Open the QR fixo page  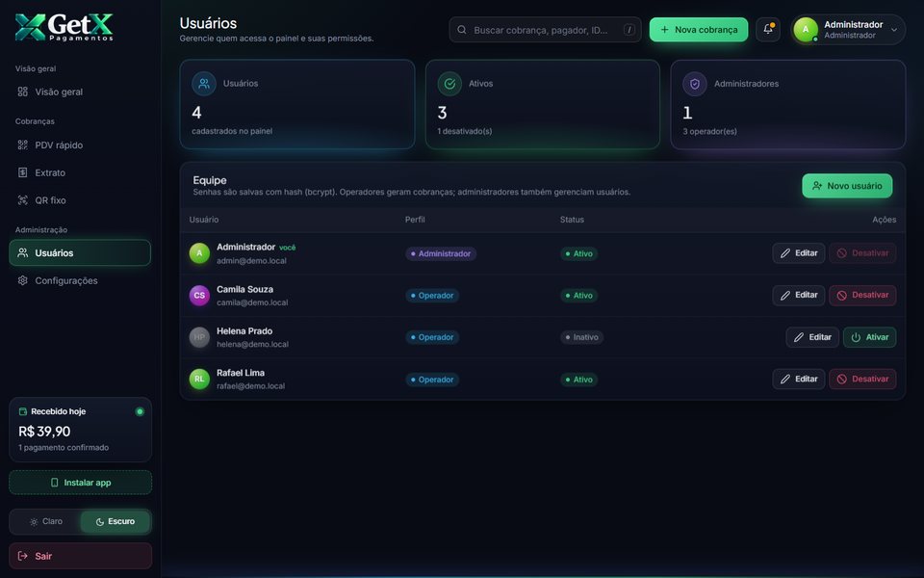tap(80, 200)
